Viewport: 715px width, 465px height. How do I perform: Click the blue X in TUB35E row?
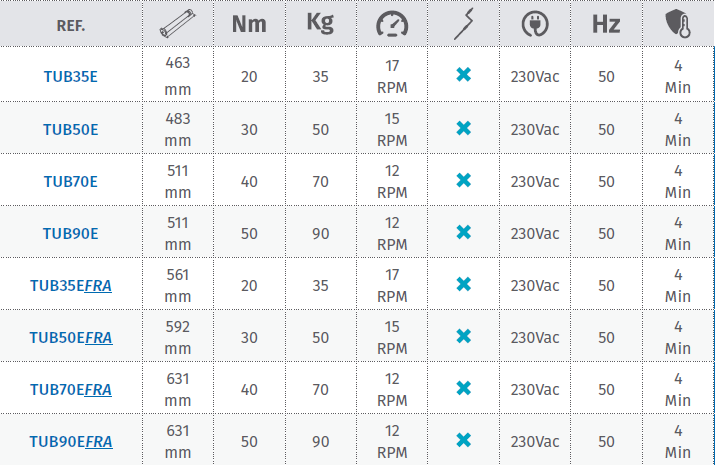(x=463, y=76)
